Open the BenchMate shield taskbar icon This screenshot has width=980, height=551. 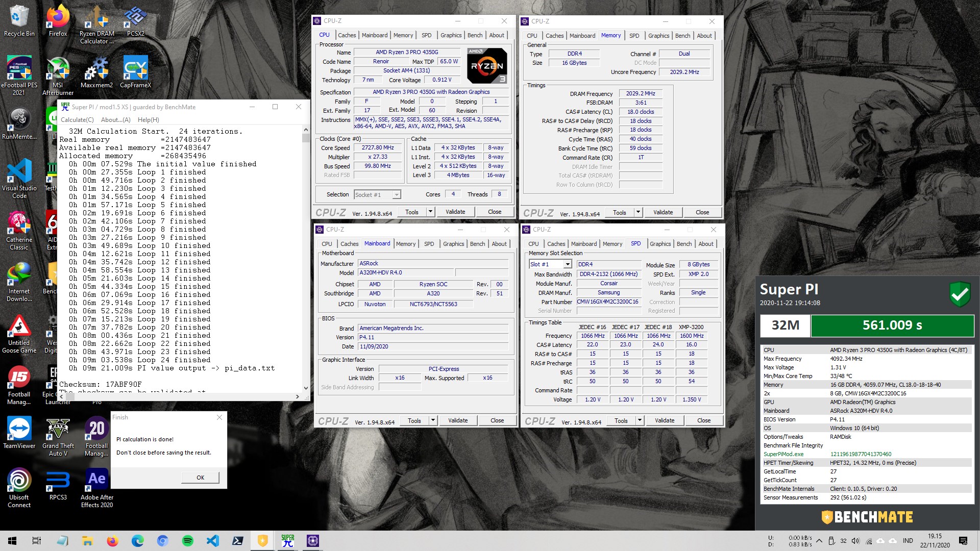pyautogui.click(x=263, y=541)
